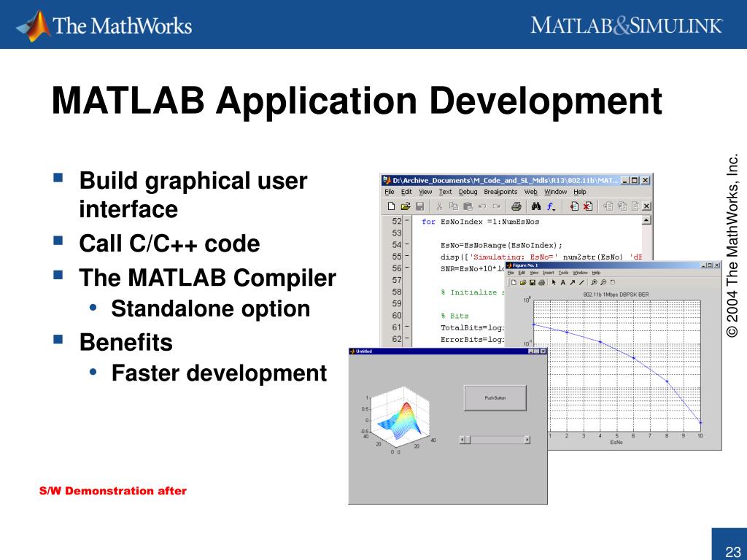Click the breakpoint dash beside line 61
This screenshot has width=747, height=560.
407,327
